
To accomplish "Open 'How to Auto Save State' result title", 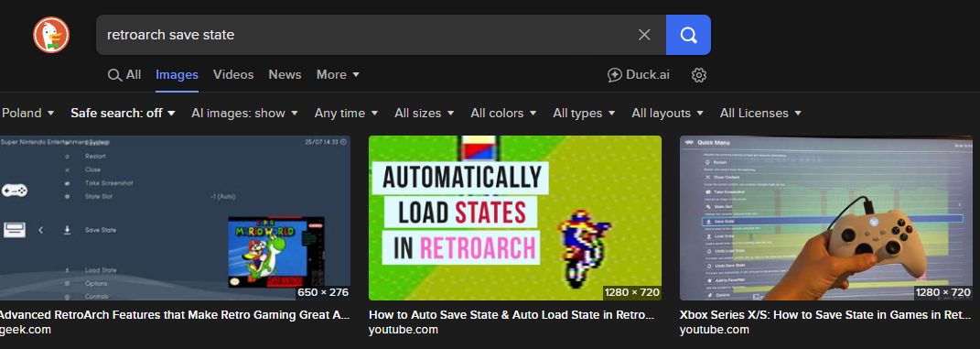I will (512, 314).
